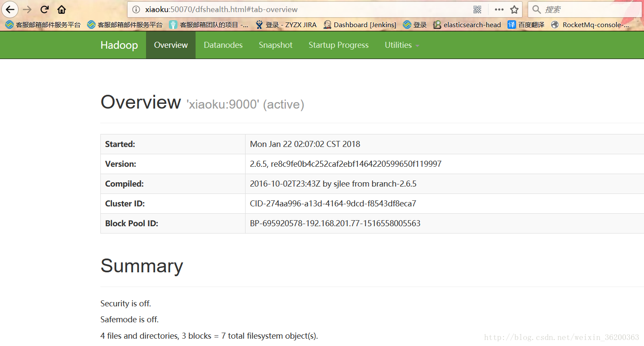Expand the Utilities dropdown menu

click(x=402, y=45)
